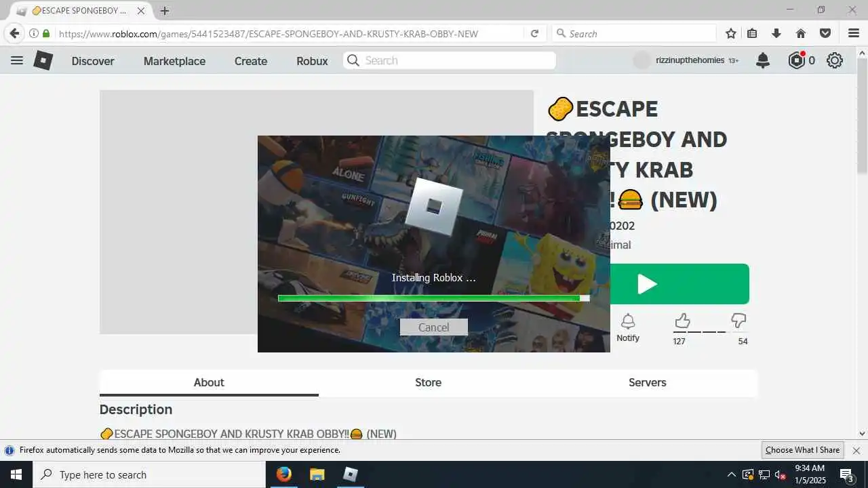Image resolution: width=868 pixels, height=488 pixels.
Task: Like the game with thumbs up
Action: [682, 320]
